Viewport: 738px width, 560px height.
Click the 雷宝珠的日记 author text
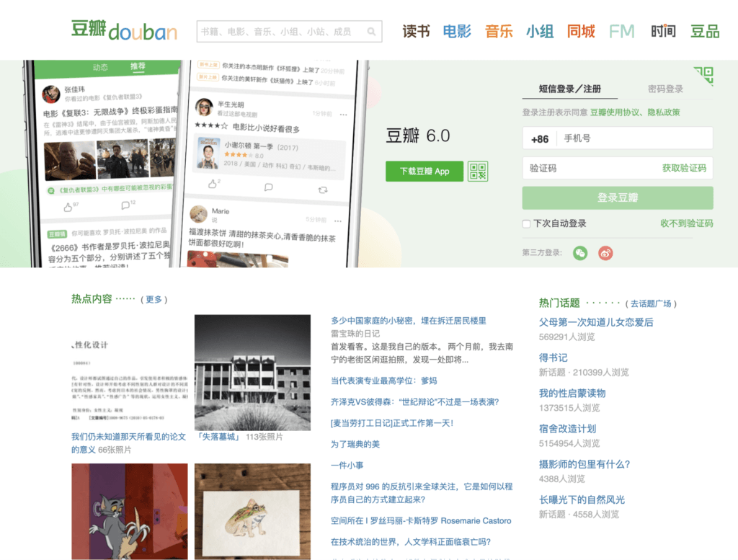click(x=355, y=334)
